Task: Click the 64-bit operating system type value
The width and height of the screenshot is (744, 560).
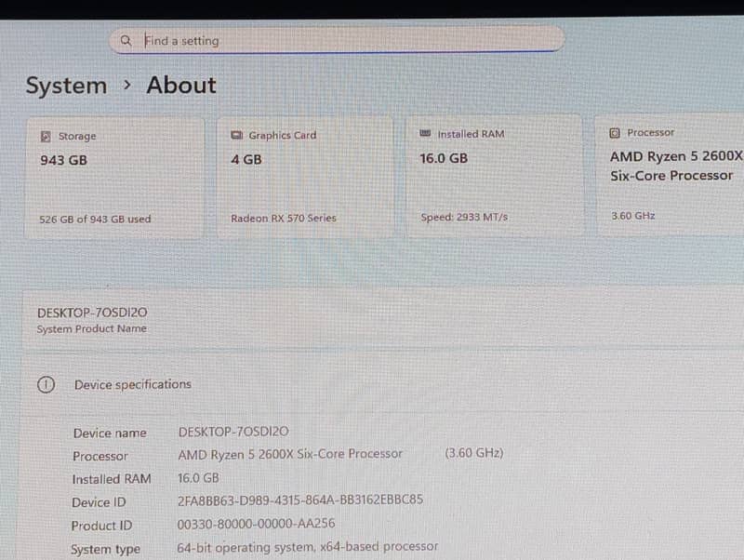Action: (x=307, y=547)
